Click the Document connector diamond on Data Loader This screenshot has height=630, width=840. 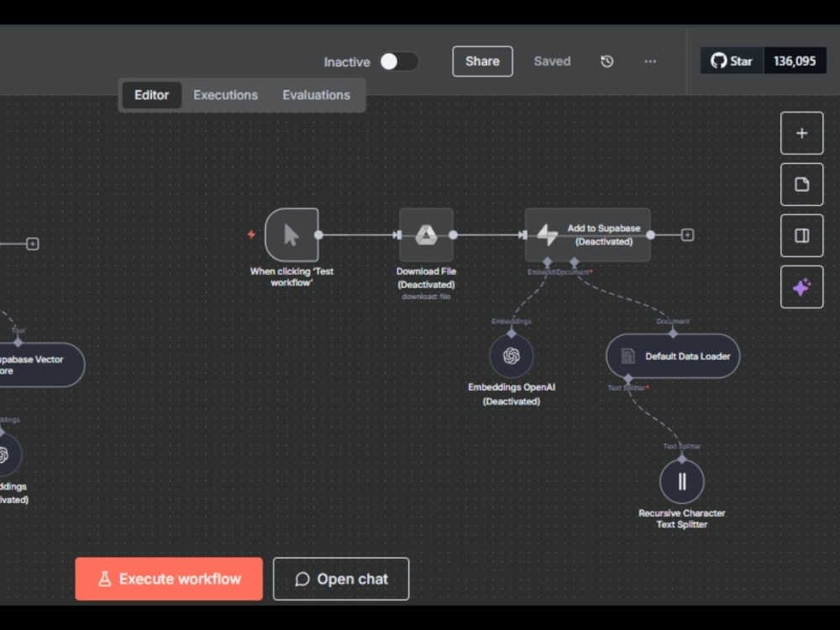(673, 333)
